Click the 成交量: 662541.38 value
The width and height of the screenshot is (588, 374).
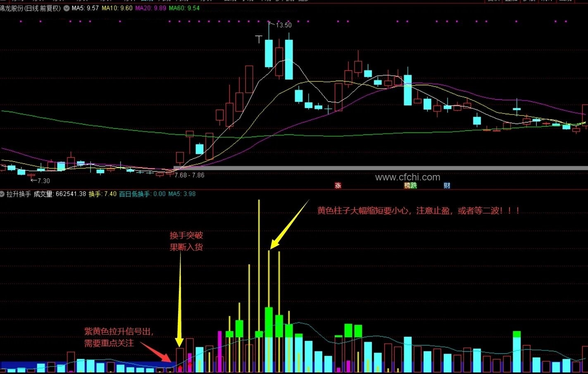tap(60, 194)
